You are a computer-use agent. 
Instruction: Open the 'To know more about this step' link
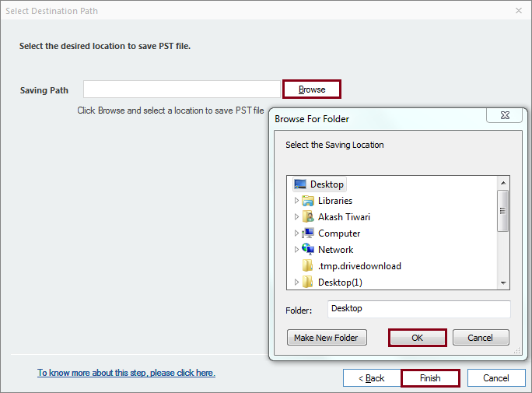pyautogui.click(x=126, y=373)
